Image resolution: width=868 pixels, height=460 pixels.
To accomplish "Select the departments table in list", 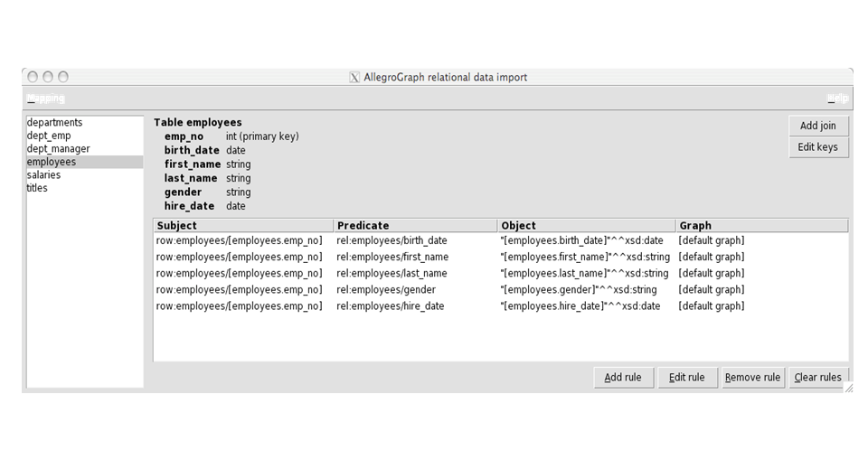I will click(54, 123).
